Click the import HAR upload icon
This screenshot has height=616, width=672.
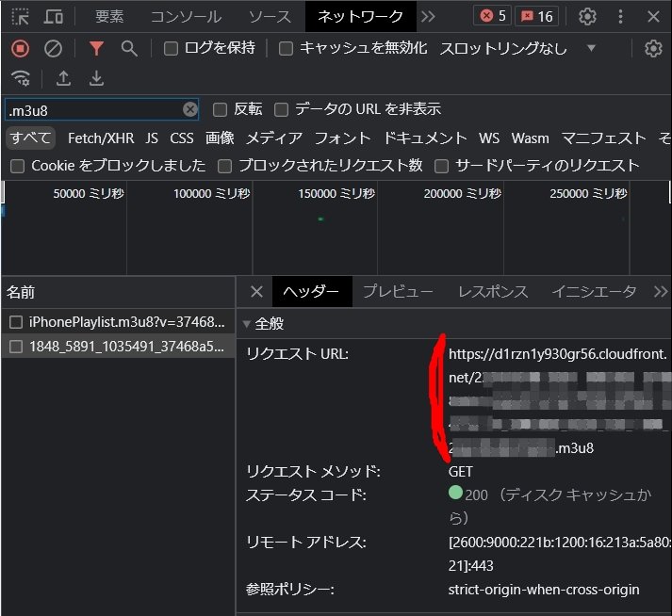[x=63, y=78]
